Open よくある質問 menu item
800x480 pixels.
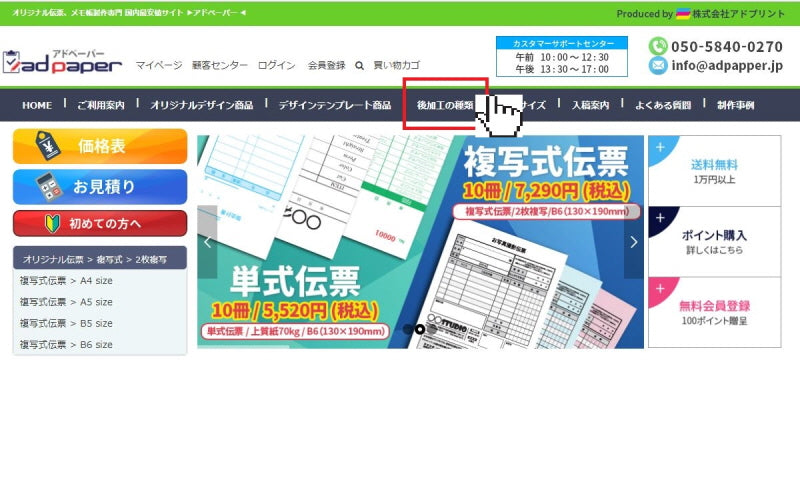pos(663,105)
